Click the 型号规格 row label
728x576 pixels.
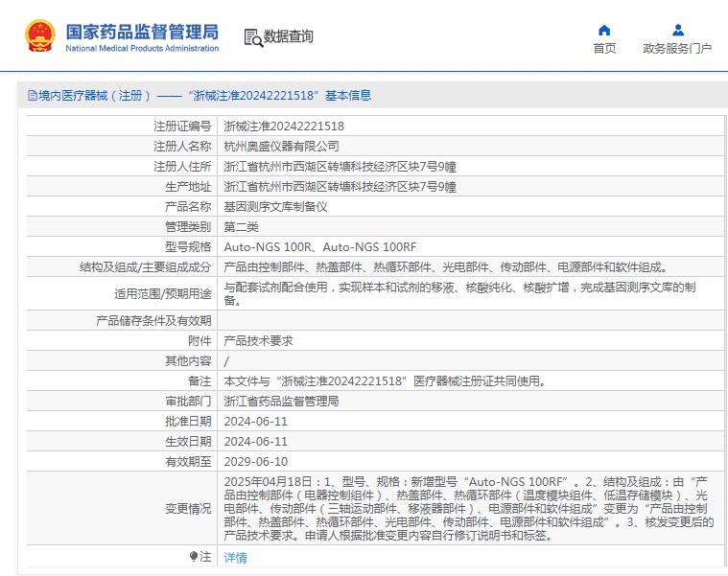coord(189,246)
